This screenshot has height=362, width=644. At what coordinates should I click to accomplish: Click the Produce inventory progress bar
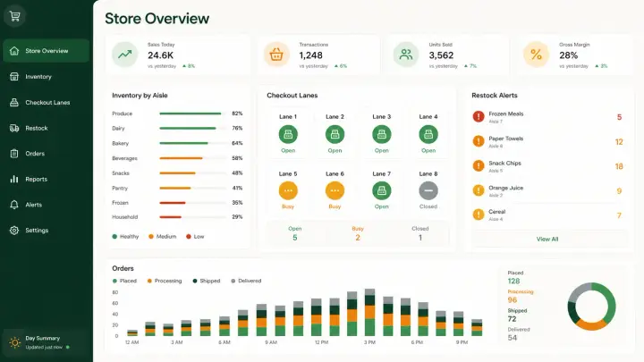pos(193,114)
